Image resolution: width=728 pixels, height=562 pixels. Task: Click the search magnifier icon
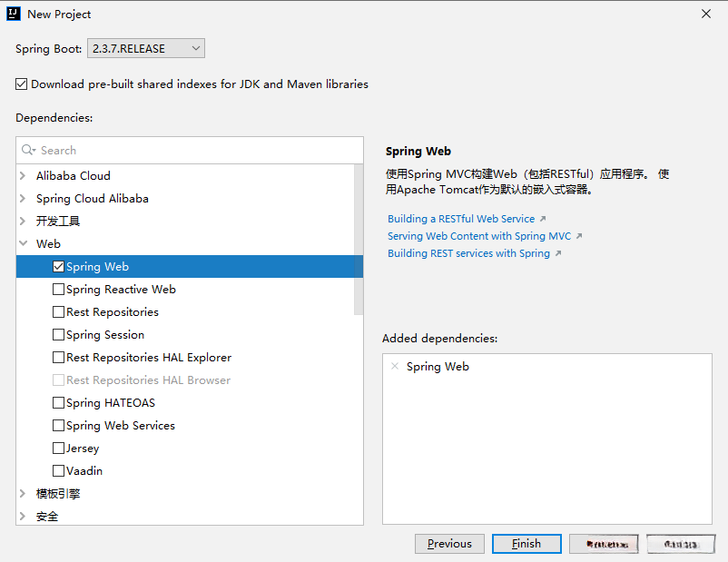(x=28, y=150)
